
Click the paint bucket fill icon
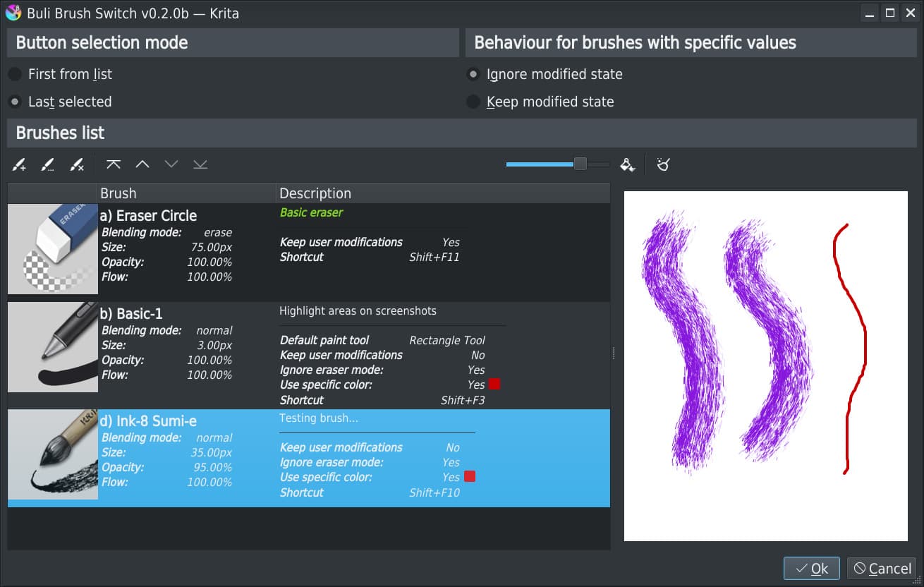[x=627, y=164]
